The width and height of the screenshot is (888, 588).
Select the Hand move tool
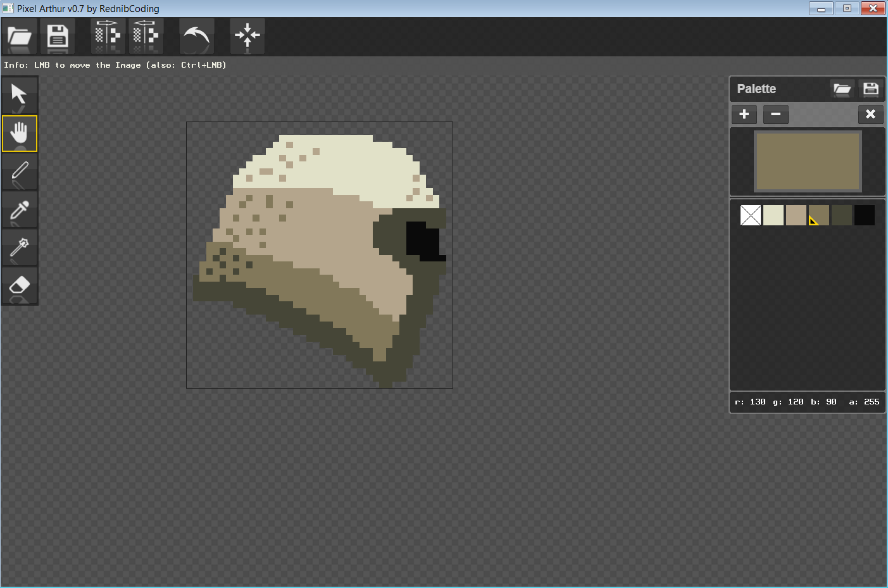(20, 134)
